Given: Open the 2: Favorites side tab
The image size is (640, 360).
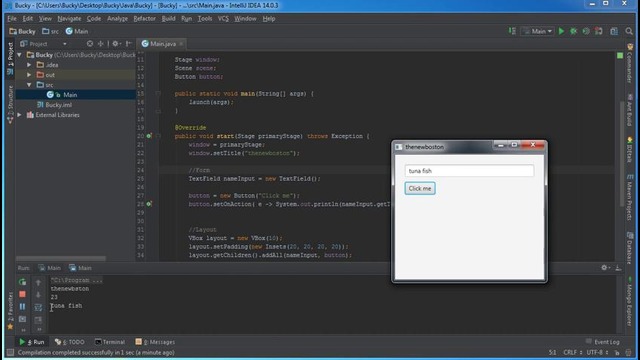Looking at the screenshot, I should [10, 310].
